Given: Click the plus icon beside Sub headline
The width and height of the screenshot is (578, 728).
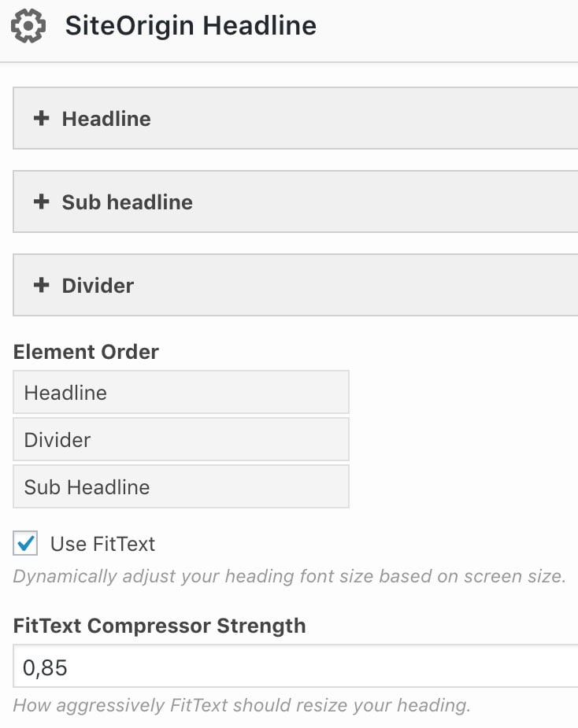Looking at the screenshot, I should [x=41, y=201].
